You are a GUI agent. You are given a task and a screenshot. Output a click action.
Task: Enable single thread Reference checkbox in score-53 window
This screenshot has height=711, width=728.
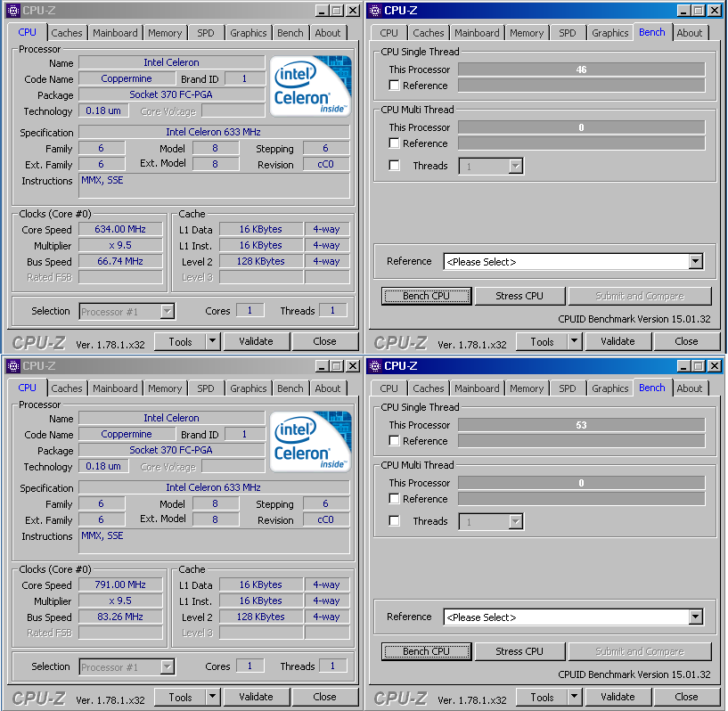(394, 441)
